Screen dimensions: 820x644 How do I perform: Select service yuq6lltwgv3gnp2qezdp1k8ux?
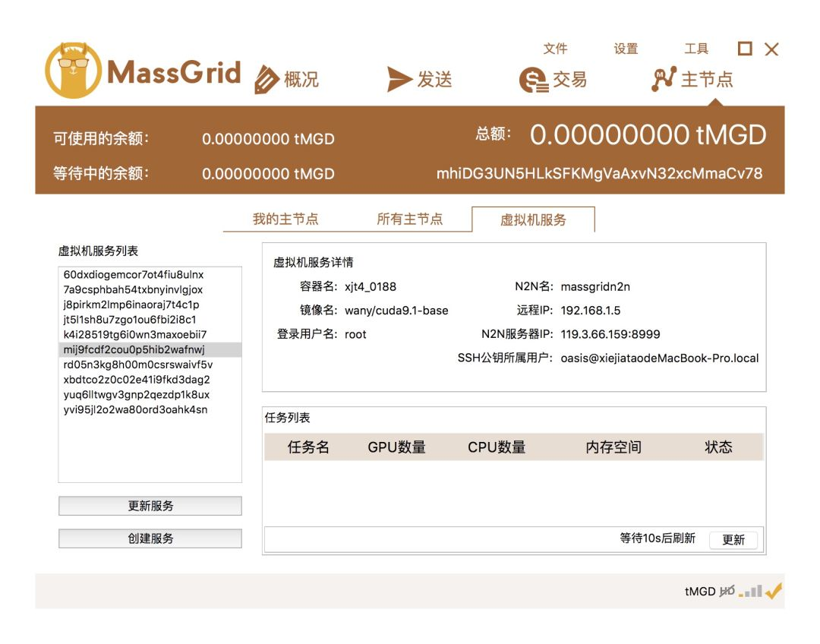150,394
